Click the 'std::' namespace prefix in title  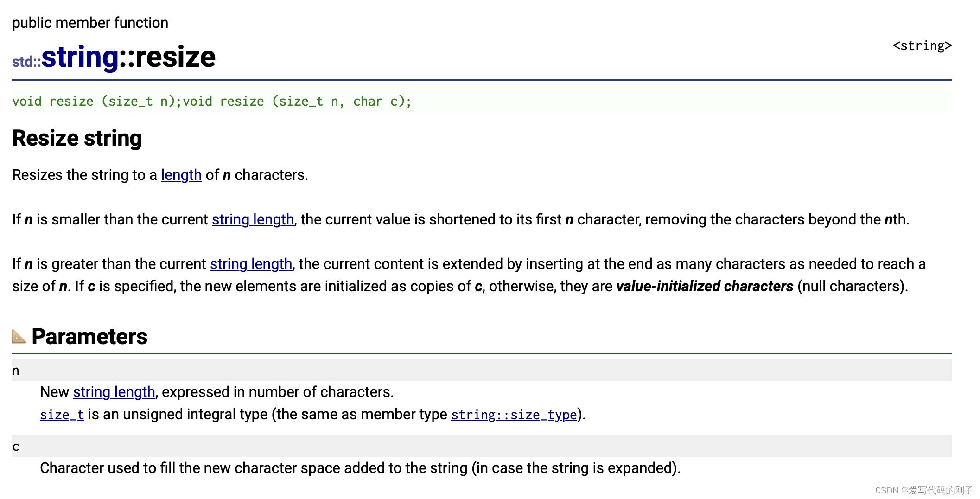point(26,62)
